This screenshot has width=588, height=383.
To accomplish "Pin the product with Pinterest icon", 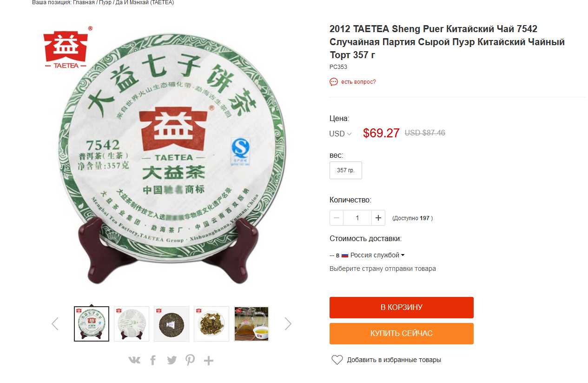I will [x=190, y=360].
